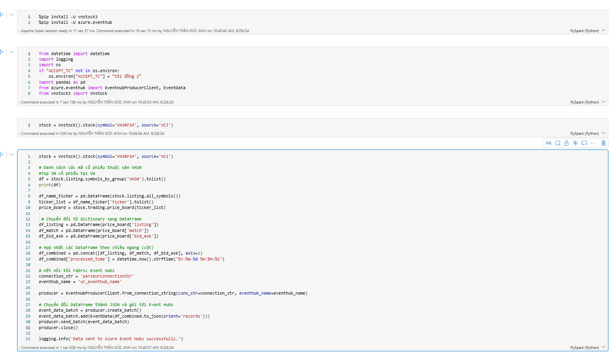Click comment '#Top 30 cổ phiếu tại VN'
Viewport: 612px width, 364px height.
pos(67,173)
